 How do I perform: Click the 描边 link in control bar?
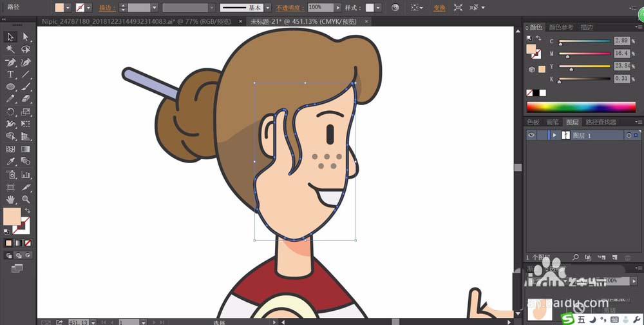107,8
